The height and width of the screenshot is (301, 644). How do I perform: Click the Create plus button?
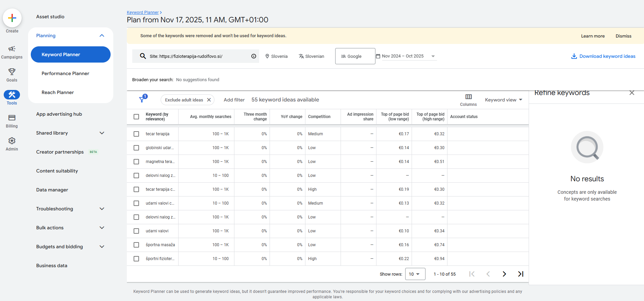[x=12, y=18]
